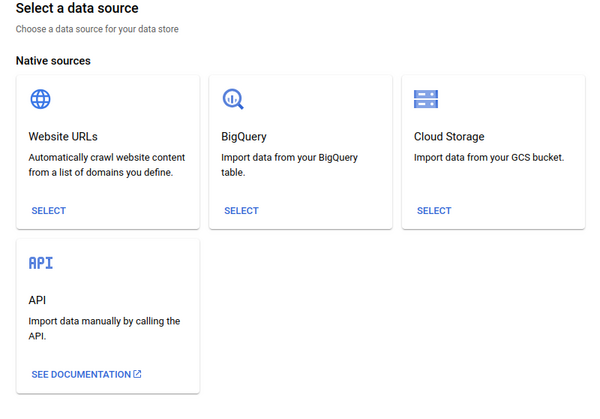
Task: Click the Website URLs card title
Action: coord(63,137)
